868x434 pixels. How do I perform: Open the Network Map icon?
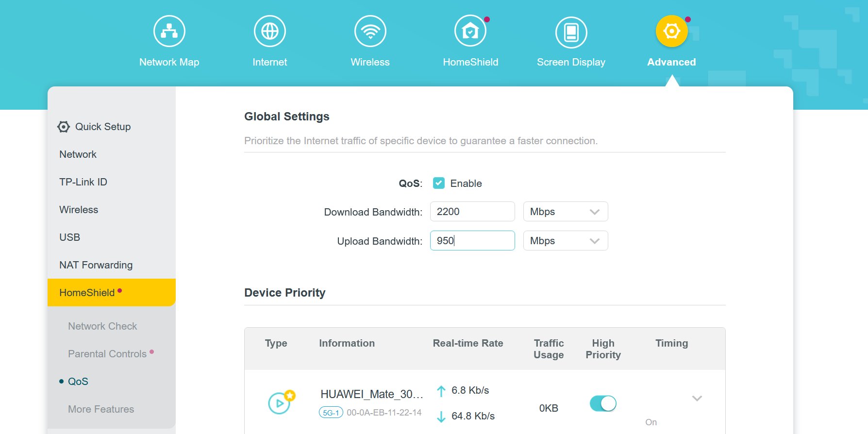(x=169, y=31)
